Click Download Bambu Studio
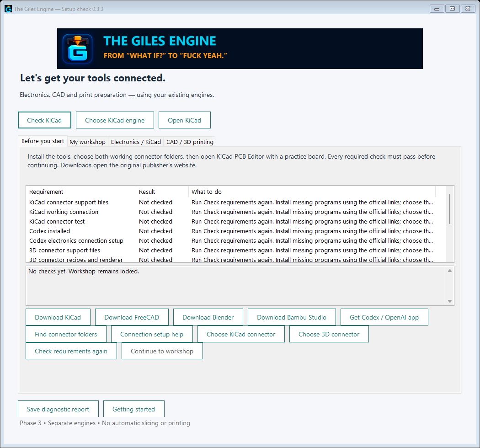Image resolution: width=480 pixels, height=448 pixels. [x=292, y=317]
